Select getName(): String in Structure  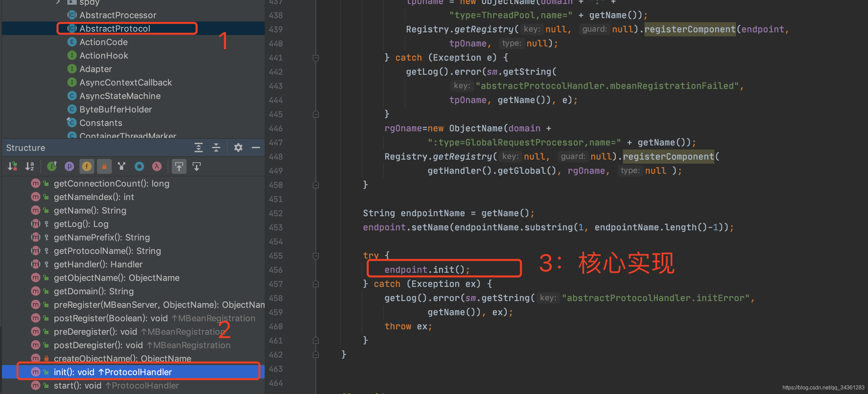[133, 210]
